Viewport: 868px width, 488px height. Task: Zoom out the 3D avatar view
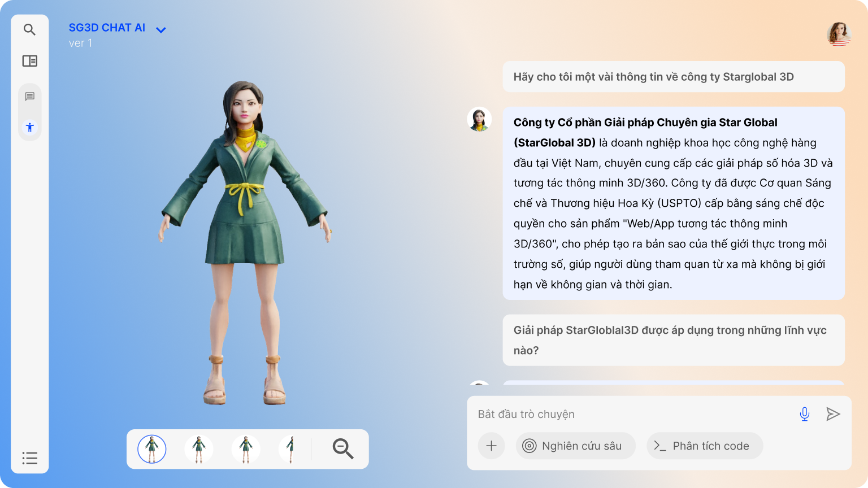342,448
